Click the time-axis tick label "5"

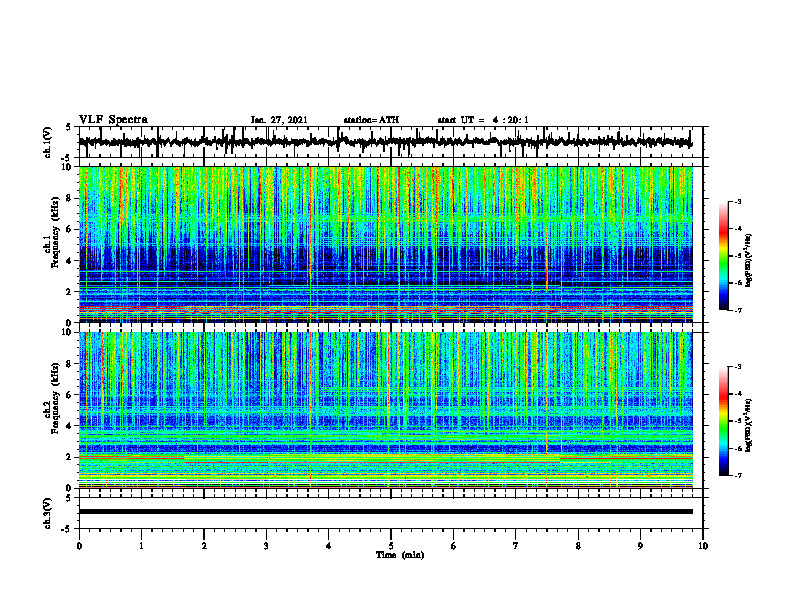pos(391,546)
